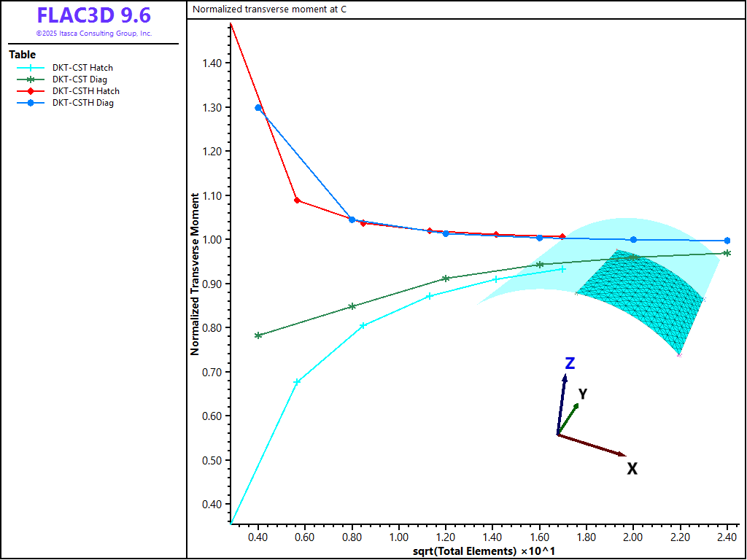Click the X axis triad label

coord(632,469)
